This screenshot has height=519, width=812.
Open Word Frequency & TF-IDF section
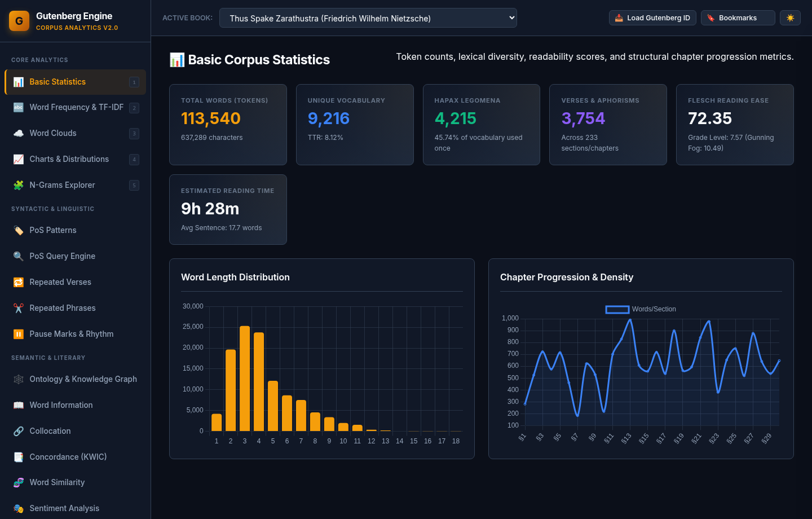75,107
